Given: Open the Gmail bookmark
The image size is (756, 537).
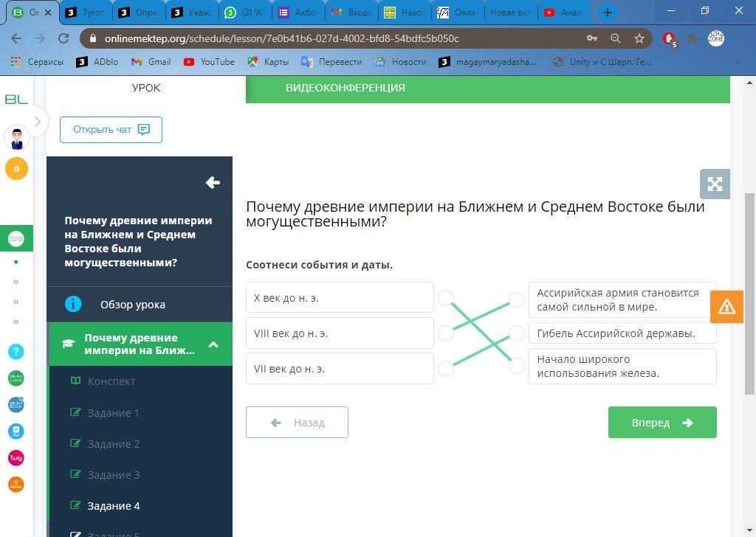Looking at the screenshot, I should click(x=151, y=62).
